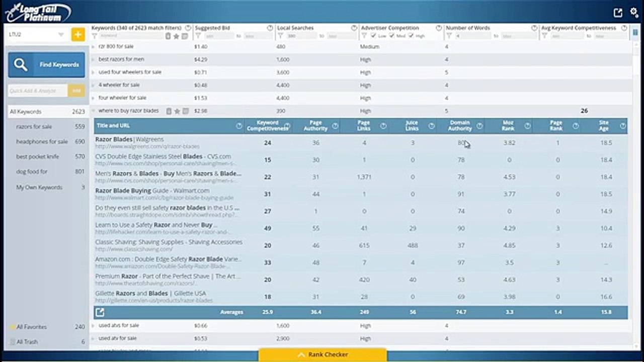
Task: Expand the '4 wheeler for sale' row
Action: 93,85
